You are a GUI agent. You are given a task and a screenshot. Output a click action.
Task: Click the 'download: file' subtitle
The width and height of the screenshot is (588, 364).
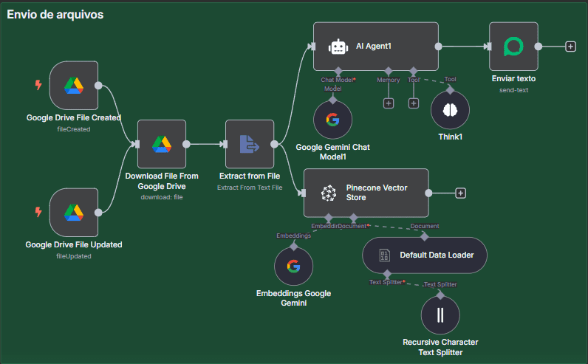(x=162, y=197)
